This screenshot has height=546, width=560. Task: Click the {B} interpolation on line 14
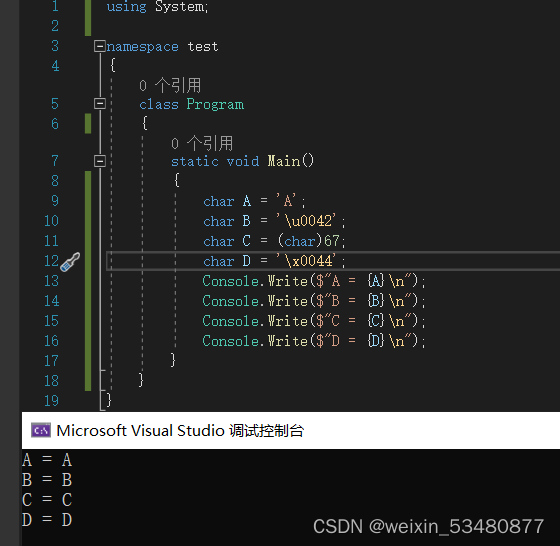point(376,301)
